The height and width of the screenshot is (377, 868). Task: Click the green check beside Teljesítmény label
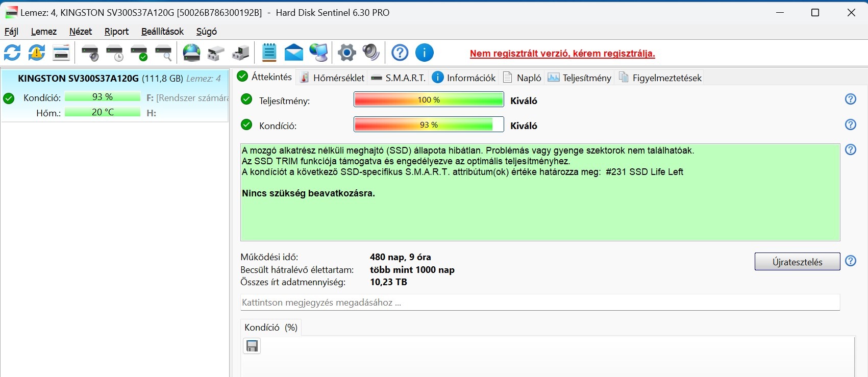(246, 99)
